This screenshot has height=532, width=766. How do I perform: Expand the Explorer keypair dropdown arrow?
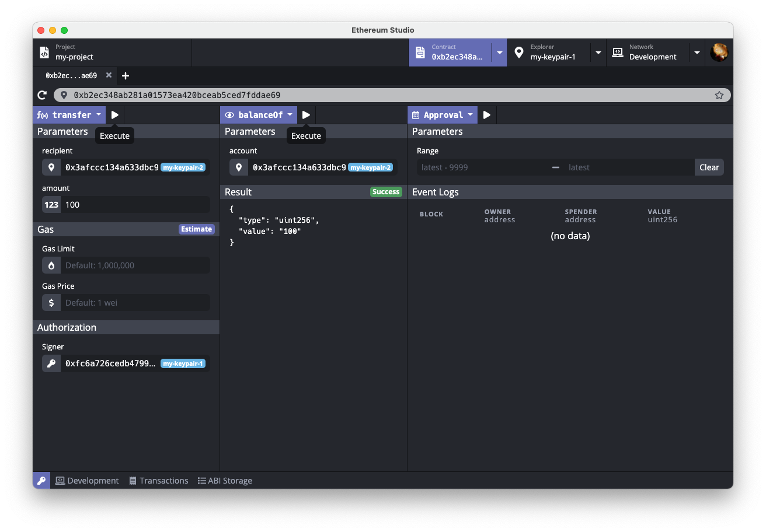point(598,52)
